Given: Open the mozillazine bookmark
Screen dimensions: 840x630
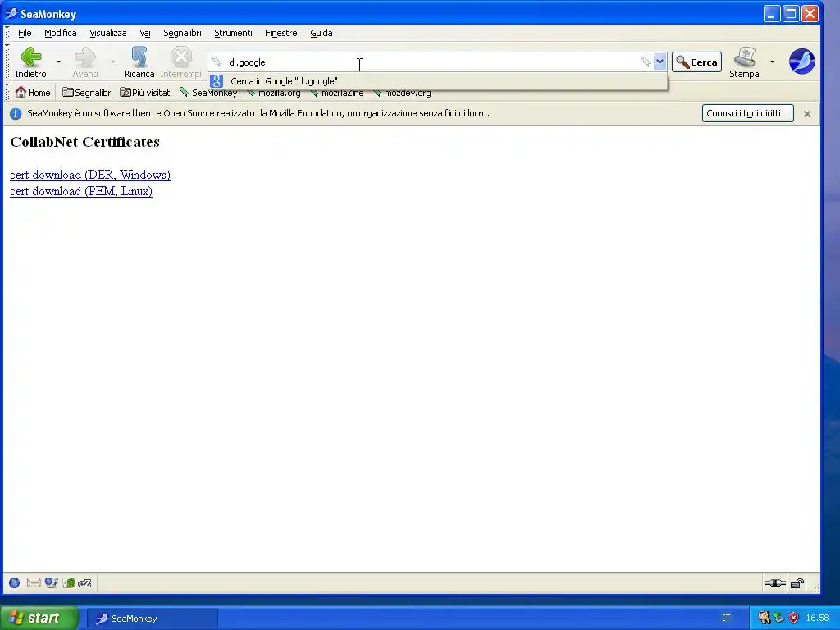Looking at the screenshot, I should (336, 94).
